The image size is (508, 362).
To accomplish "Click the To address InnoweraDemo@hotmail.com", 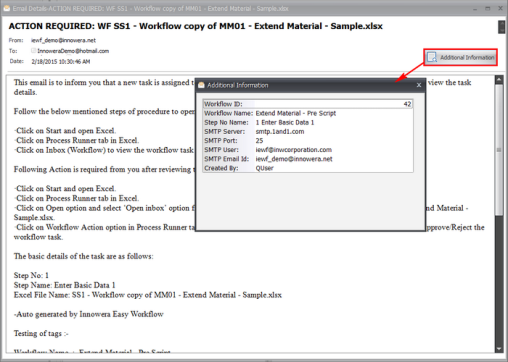I will [73, 51].
